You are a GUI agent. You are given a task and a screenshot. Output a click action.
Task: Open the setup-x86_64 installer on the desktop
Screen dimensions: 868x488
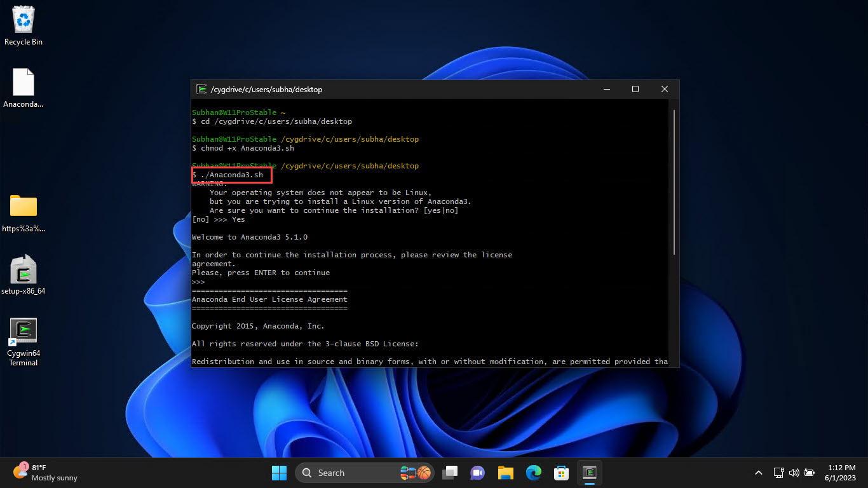[x=23, y=270]
